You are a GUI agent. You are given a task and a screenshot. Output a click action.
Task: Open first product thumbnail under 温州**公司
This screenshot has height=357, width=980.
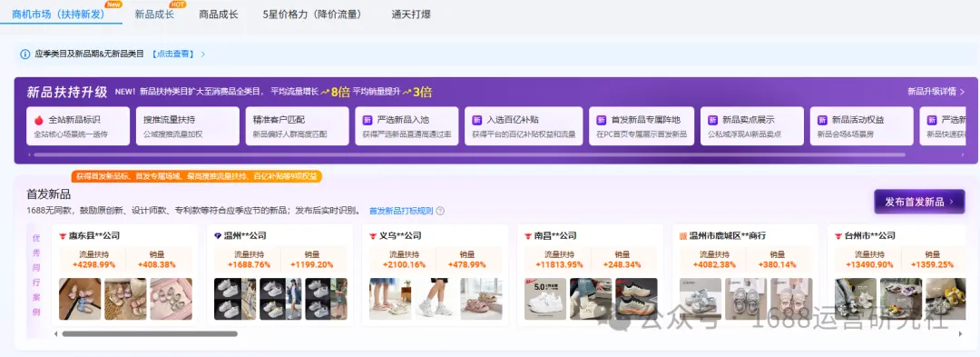(x=235, y=299)
